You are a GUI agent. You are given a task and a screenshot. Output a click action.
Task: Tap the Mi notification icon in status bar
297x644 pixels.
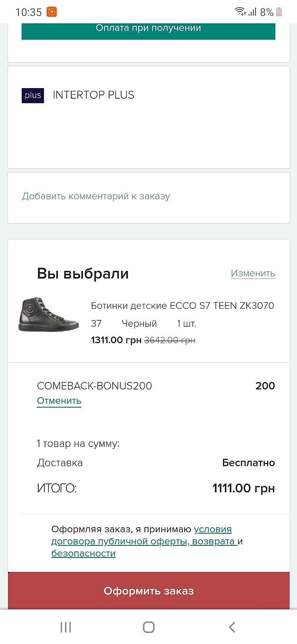[52, 12]
